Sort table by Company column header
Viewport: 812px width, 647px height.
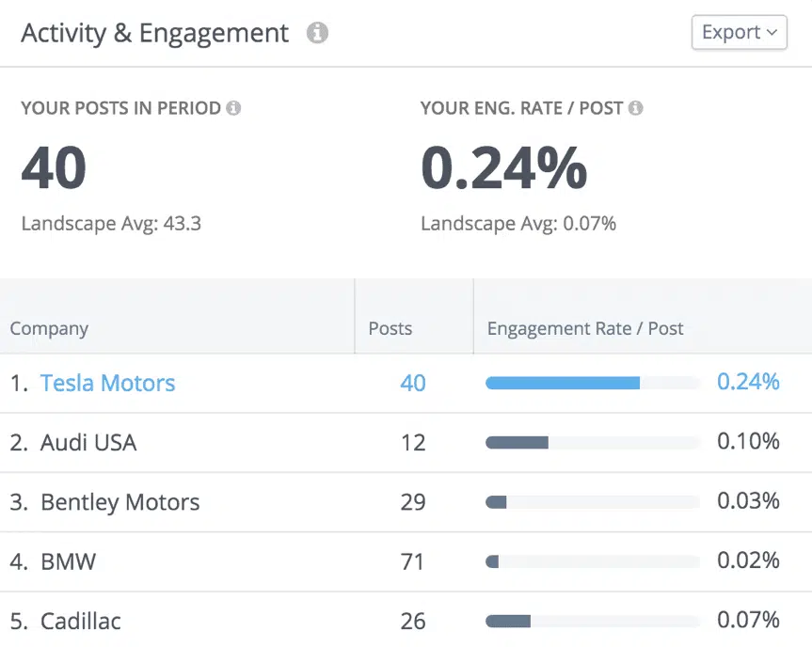coord(49,328)
